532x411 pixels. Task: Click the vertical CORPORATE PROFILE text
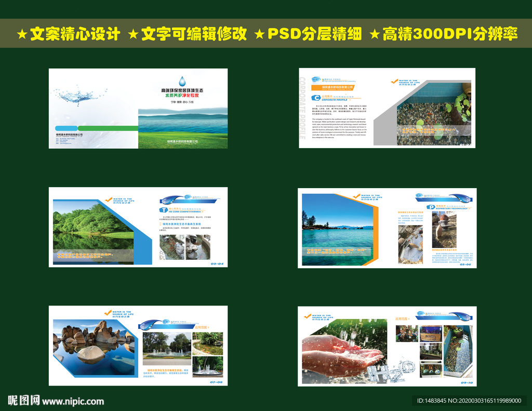pyautogui.click(x=302, y=108)
